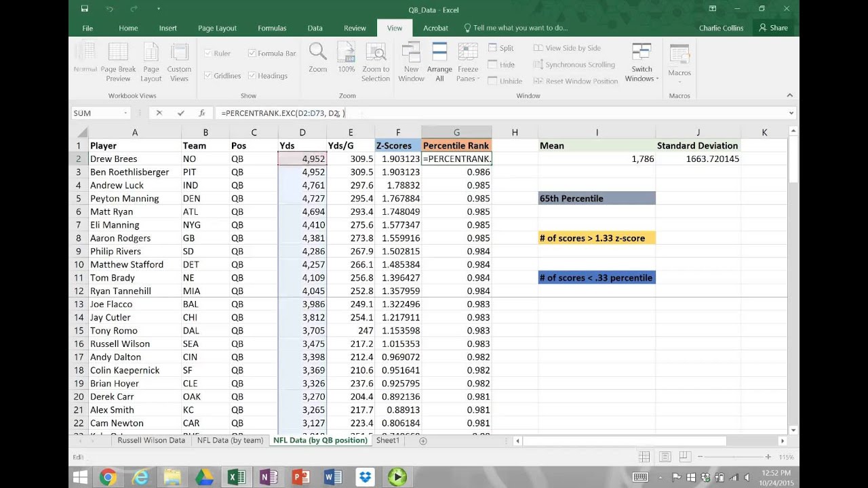Confirm formula with the checkmark icon

(x=180, y=113)
